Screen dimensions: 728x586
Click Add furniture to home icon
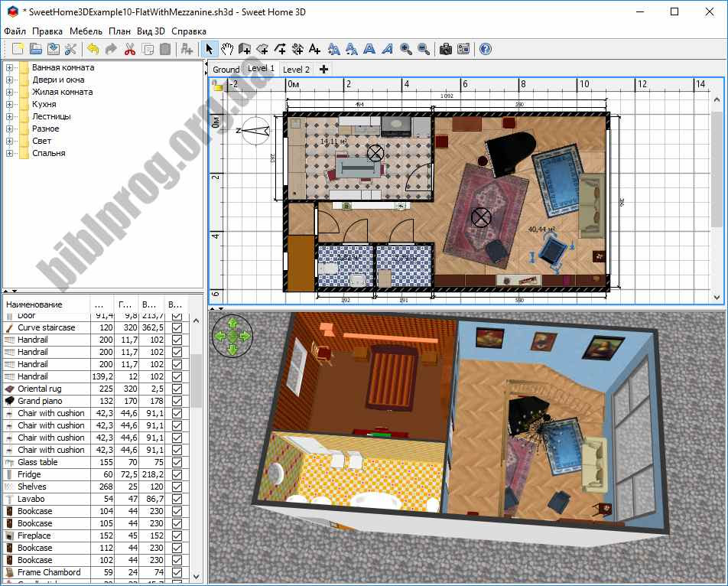[x=187, y=49]
